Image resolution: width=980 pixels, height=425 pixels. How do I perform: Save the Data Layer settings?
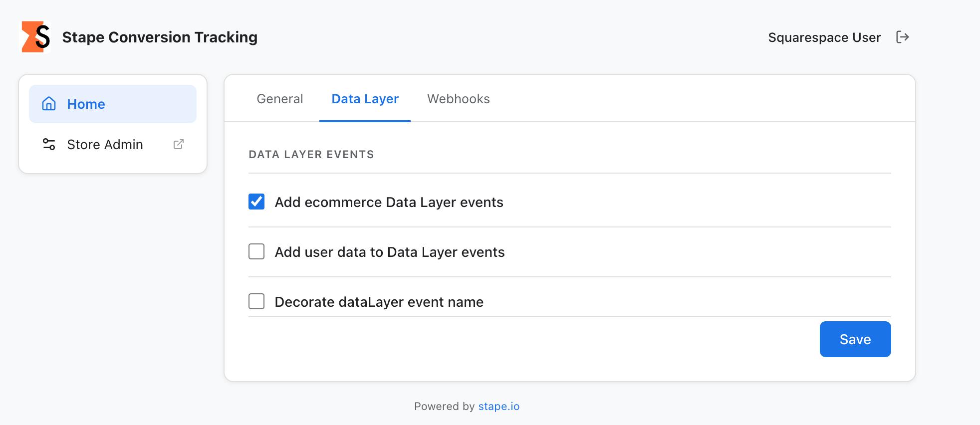[855, 339]
